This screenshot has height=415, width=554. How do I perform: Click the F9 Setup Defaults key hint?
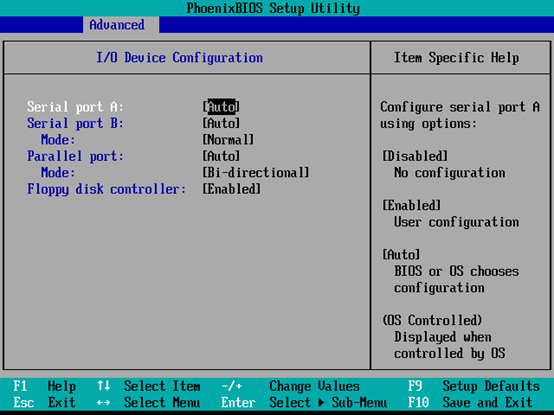tap(474, 386)
